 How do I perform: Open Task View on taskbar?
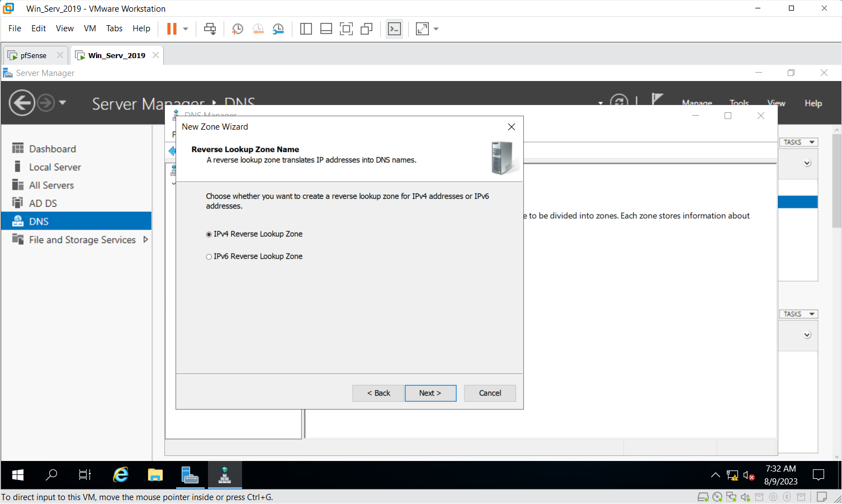(x=85, y=475)
